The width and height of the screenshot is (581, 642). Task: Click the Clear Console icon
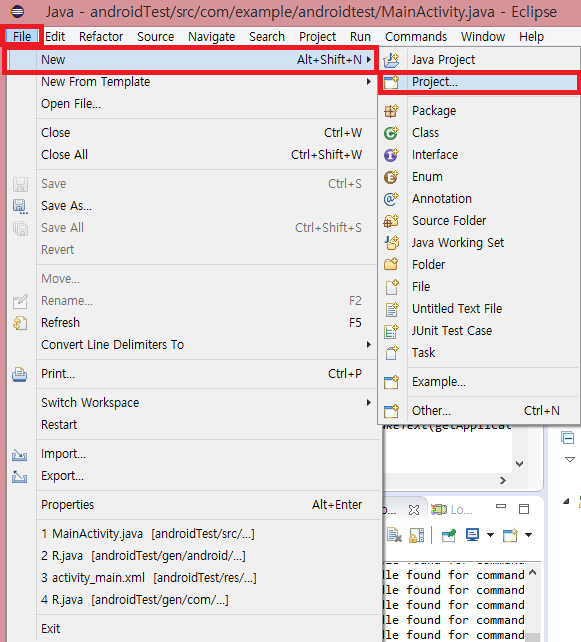click(x=394, y=535)
